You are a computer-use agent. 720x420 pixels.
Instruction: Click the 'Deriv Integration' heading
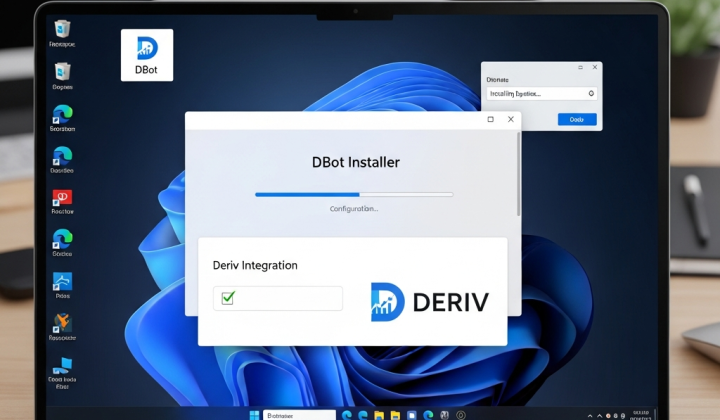click(x=255, y=265)
